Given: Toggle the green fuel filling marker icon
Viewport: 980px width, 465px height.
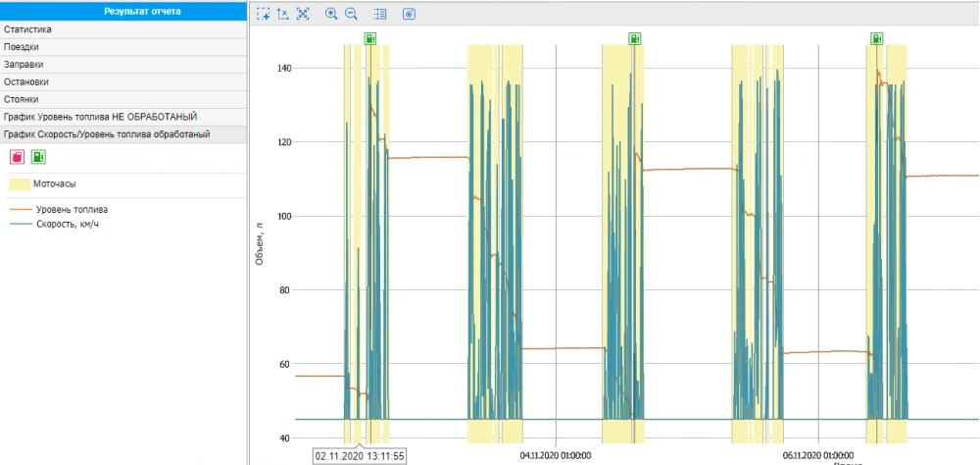Looking at the screenshot, I should click(x=38, y=157).
